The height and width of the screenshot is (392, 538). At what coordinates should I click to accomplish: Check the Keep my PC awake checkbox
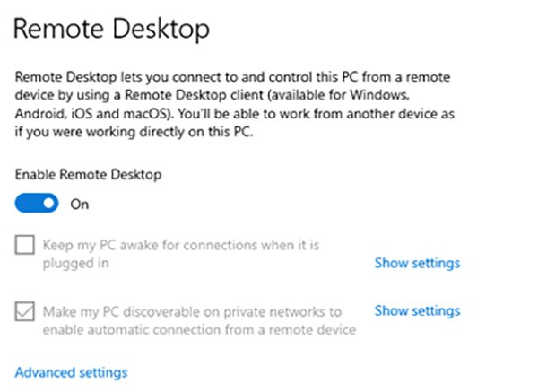(25, 245)
